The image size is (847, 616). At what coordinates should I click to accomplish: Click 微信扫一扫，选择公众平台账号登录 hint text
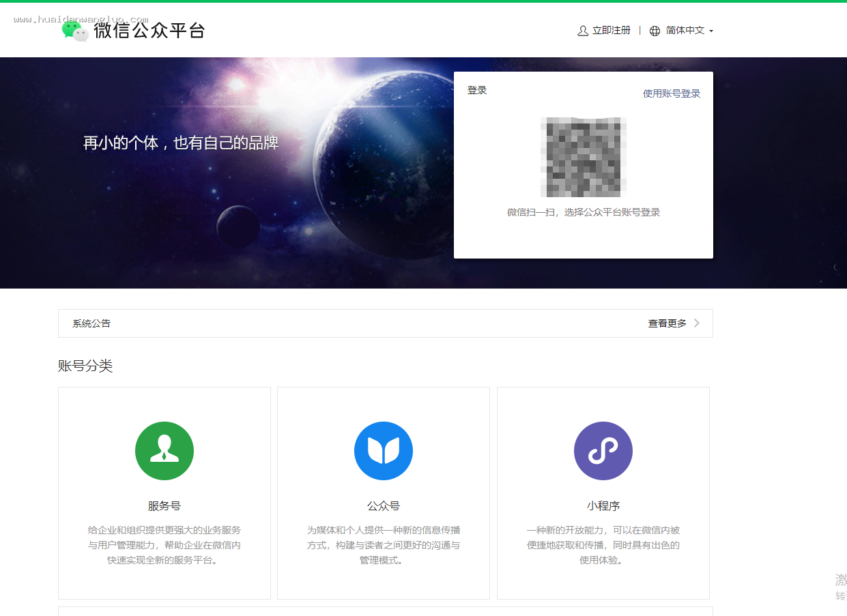[584, 212]
